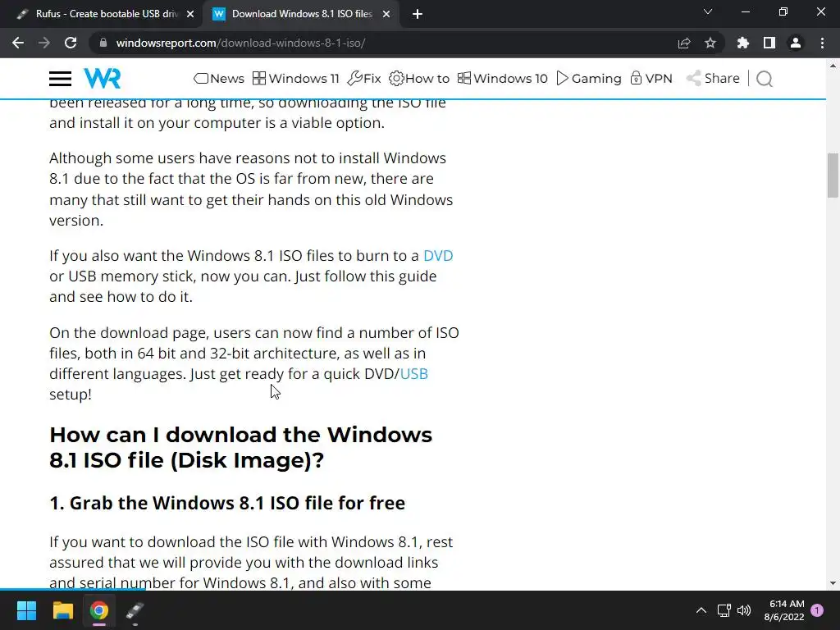Screen dimensions: 840x630
Task: Open the Gaming section
Action: (589, 78)
